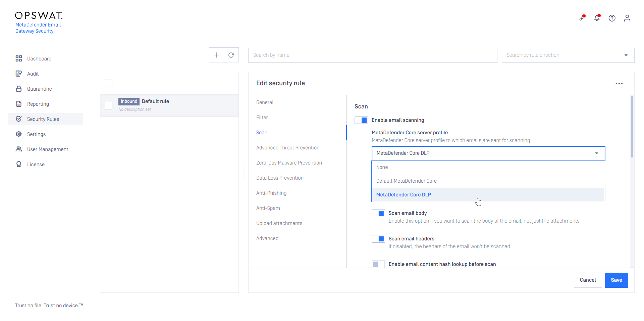Open the three-dot more options menu
Viewport: 644px width, 321px height.
coord(619,84)
